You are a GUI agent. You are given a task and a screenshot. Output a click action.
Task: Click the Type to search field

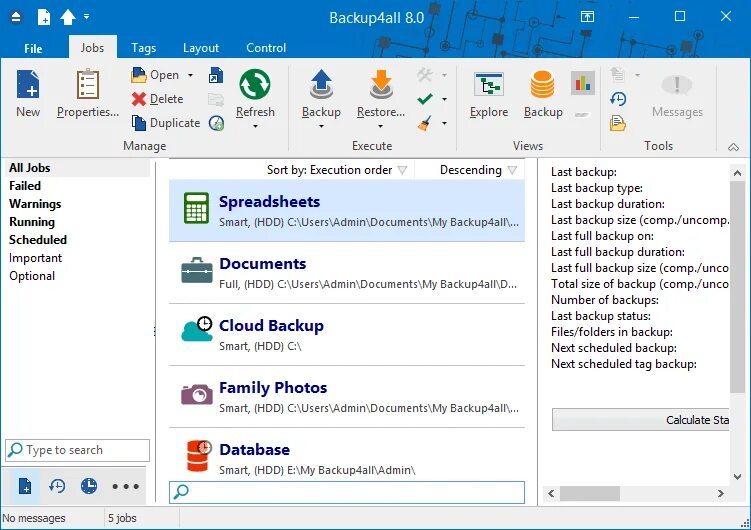point(78,450)
